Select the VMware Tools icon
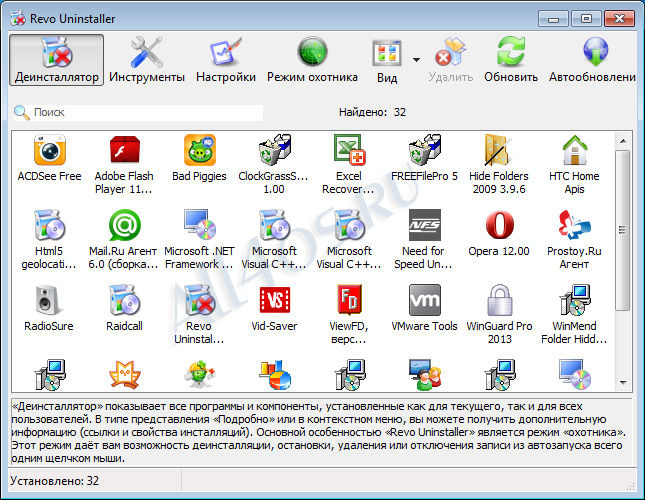645x500 pixels. 425,300
